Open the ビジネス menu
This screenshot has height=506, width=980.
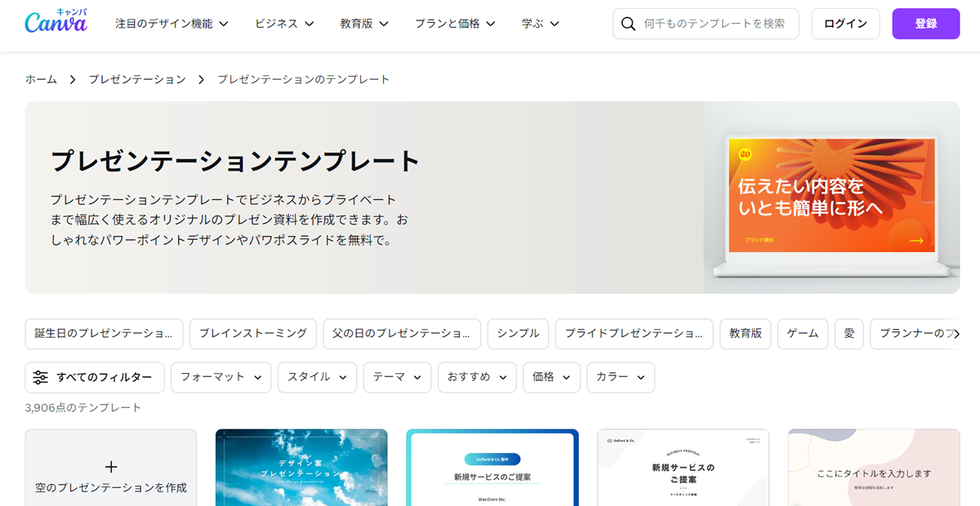[284, 24]
